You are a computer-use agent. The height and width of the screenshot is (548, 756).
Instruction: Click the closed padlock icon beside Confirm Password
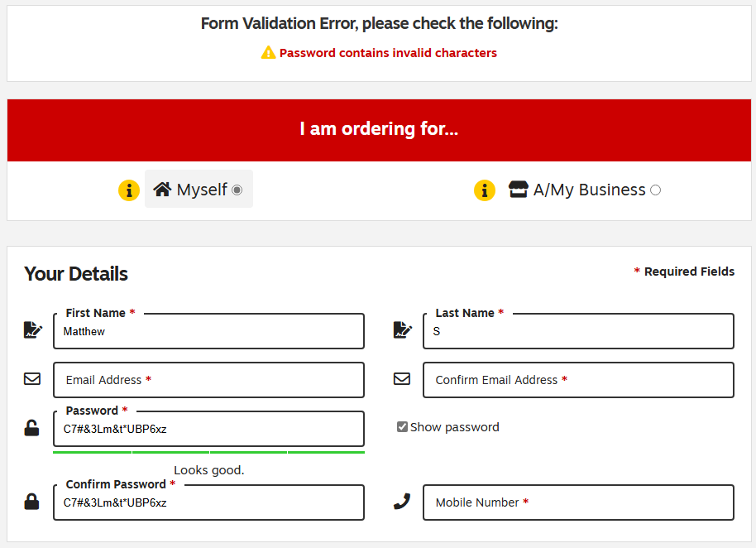tap(31, 501)
